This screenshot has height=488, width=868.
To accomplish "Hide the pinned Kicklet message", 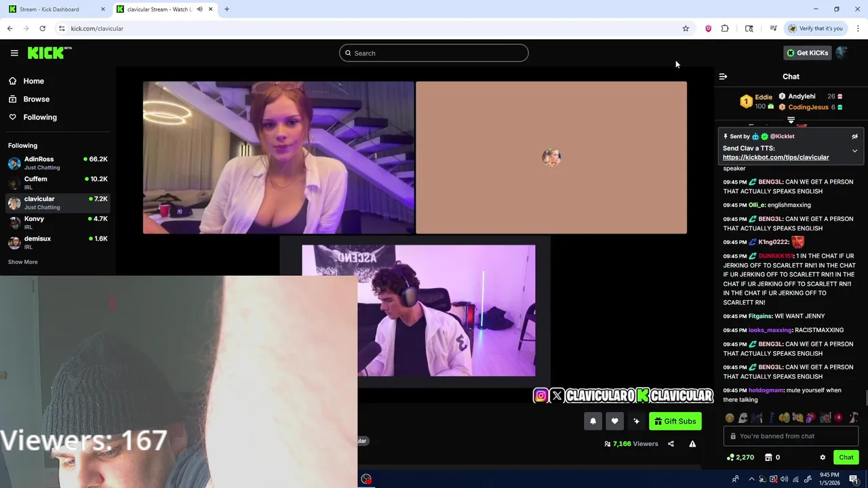I will click(x=854, y=136).
